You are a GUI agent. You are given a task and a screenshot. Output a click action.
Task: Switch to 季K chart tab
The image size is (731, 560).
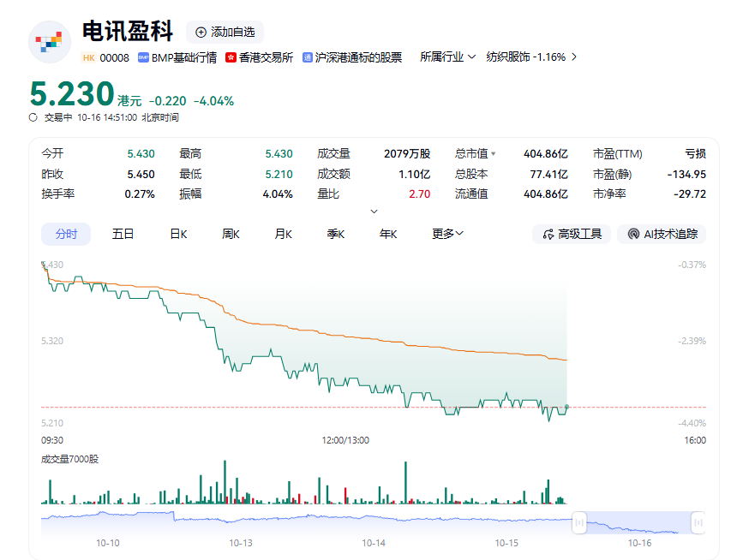pyautogui.click(x=336, y=234)
